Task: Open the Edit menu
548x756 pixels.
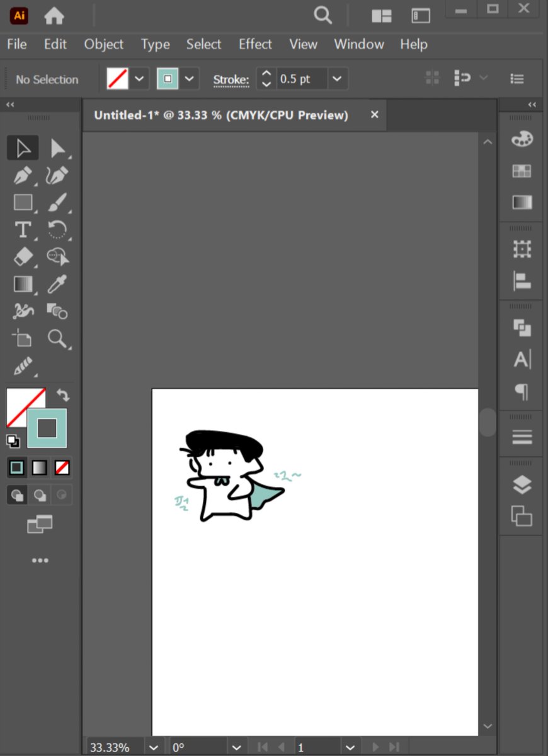Action: click(55, 44)
